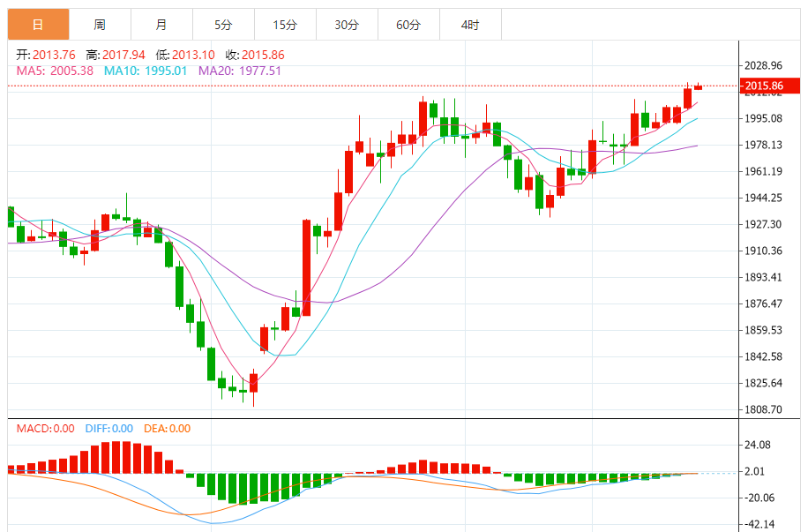Click the 1808.70 price axis label
Viewport: 808px width, 532px height.
tap(763, 410)
